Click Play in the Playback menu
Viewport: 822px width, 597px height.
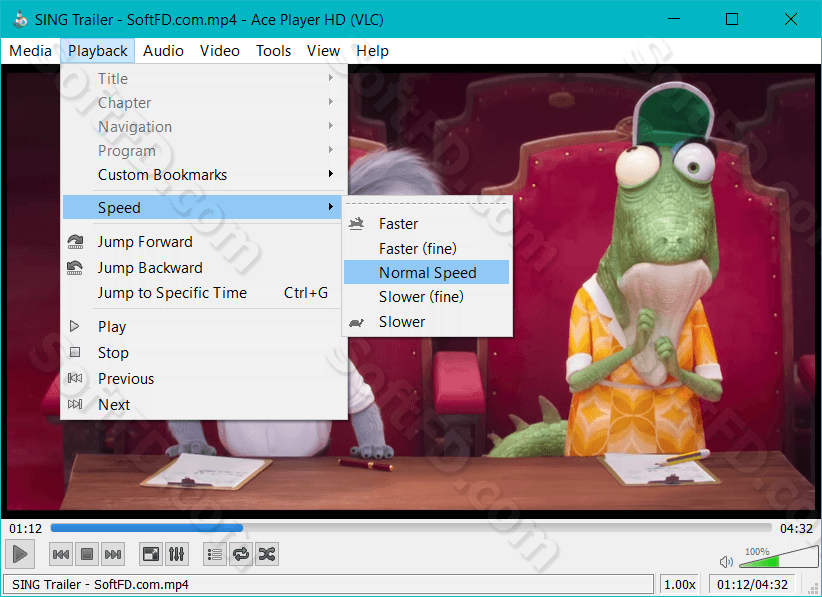(x=202, y=327)
